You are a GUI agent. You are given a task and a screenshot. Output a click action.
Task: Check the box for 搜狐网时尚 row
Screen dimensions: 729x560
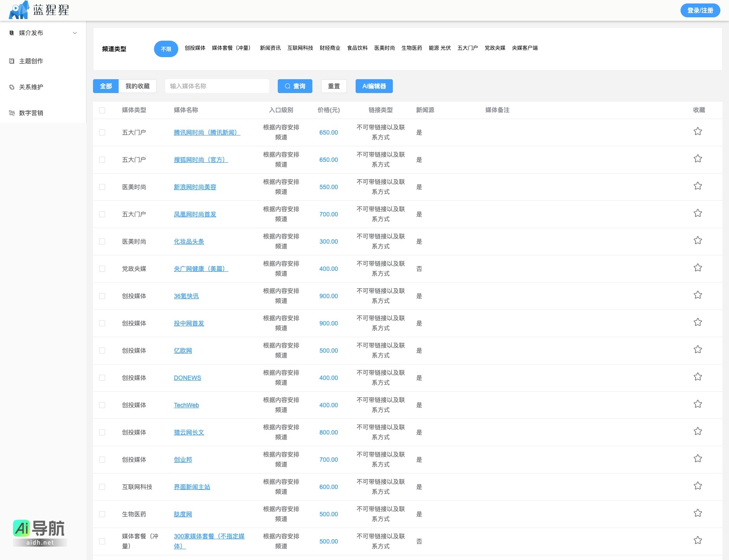(x=102, y=160)
